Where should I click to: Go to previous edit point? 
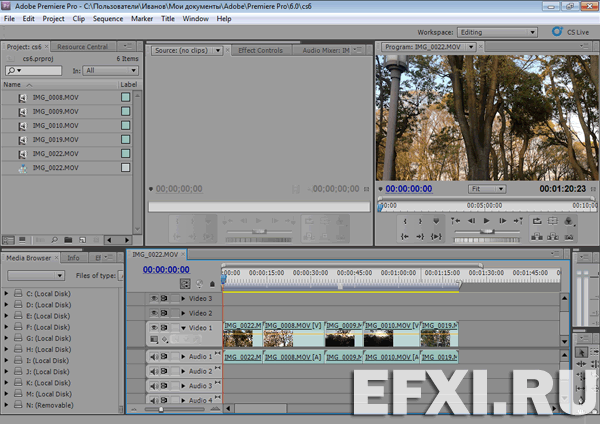pos(455,221)
